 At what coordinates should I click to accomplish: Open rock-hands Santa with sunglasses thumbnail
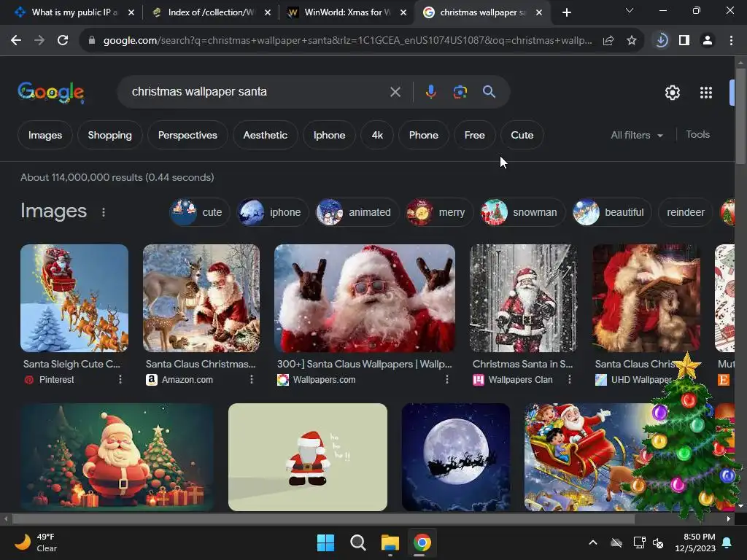365,298
